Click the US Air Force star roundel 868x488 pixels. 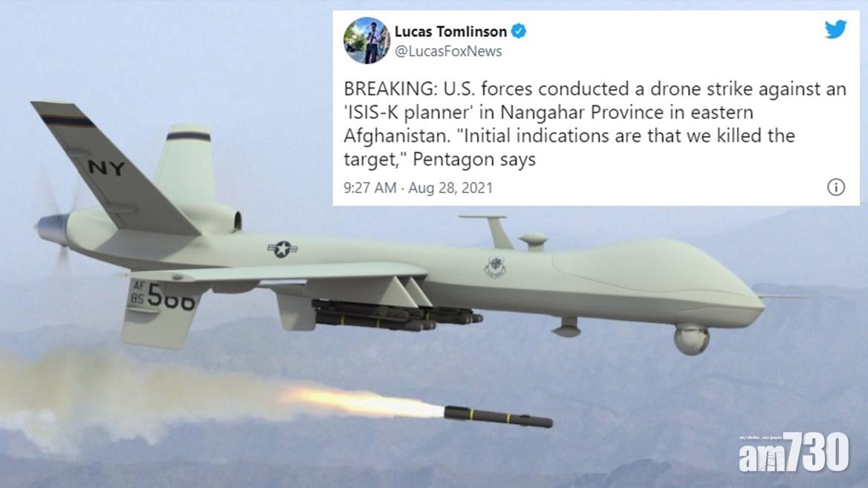[282, 250]
